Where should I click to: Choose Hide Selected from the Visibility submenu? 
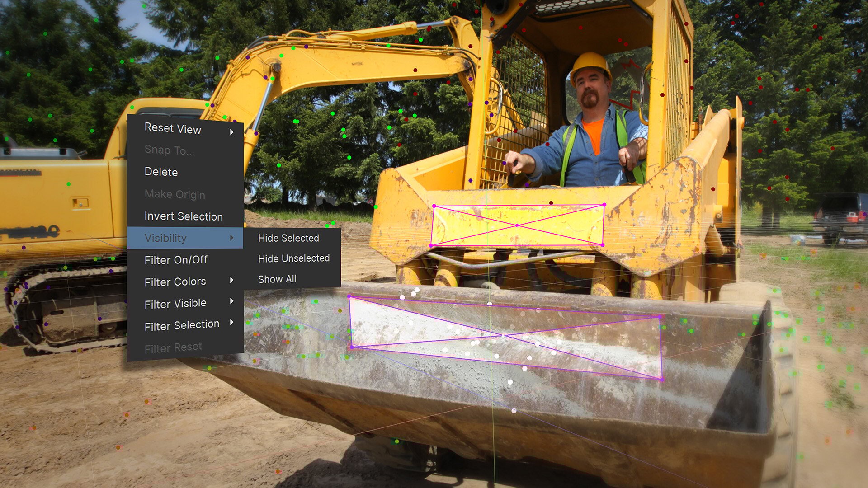click(x=288, y=238)
